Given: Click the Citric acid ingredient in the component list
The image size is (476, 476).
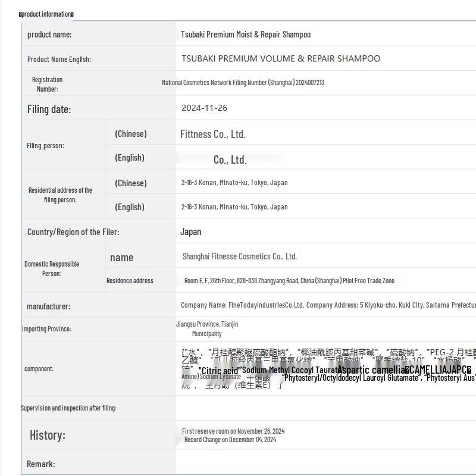Looking at the screenshot, I should pos(218,371).
